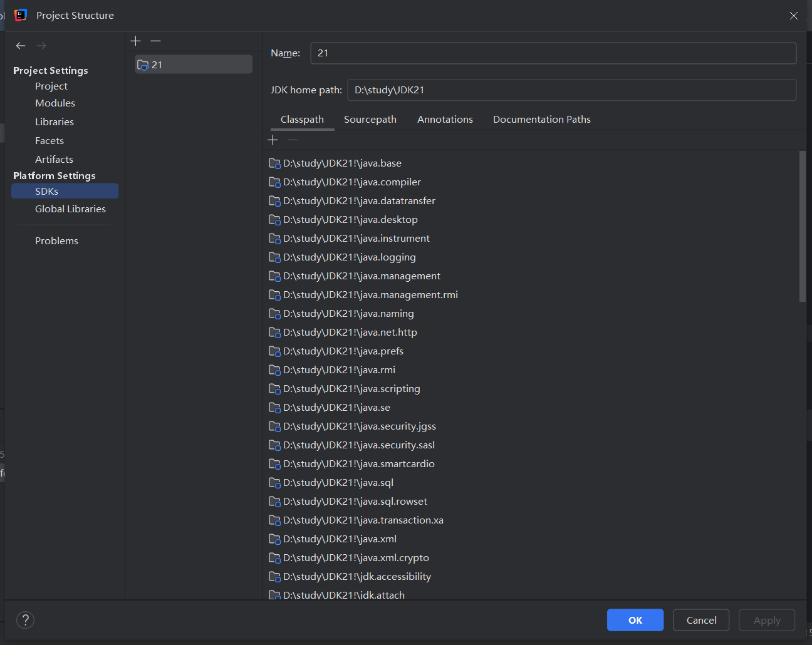
Task: Click folder icon of java.prefs entry
Action: (x=274, y=351)
